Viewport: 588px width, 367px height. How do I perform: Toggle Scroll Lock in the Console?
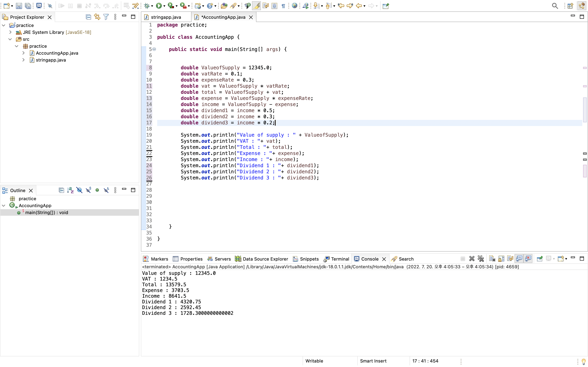click(501, 259)
